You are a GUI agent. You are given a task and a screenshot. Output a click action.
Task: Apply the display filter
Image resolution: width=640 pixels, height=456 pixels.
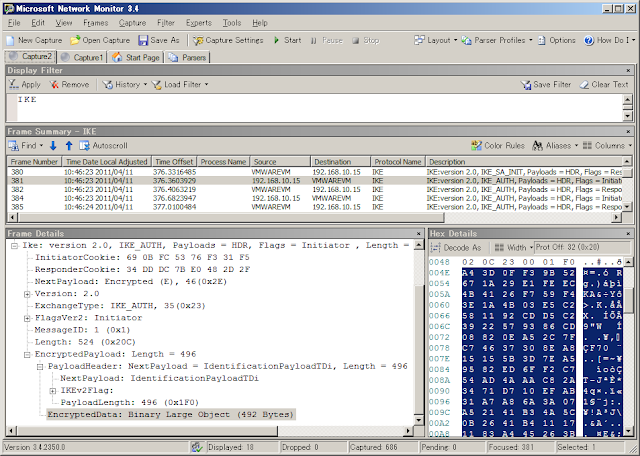click(x=25, y=85)
